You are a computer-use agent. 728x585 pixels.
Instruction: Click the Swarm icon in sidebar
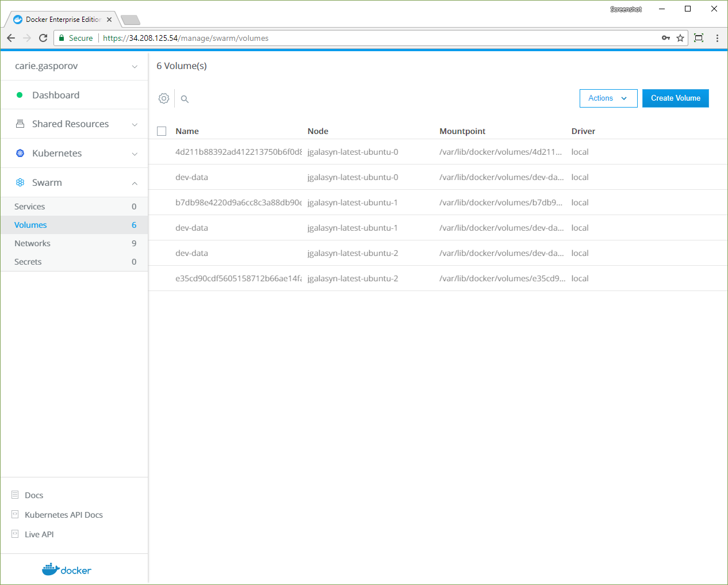tap(20, 182)
